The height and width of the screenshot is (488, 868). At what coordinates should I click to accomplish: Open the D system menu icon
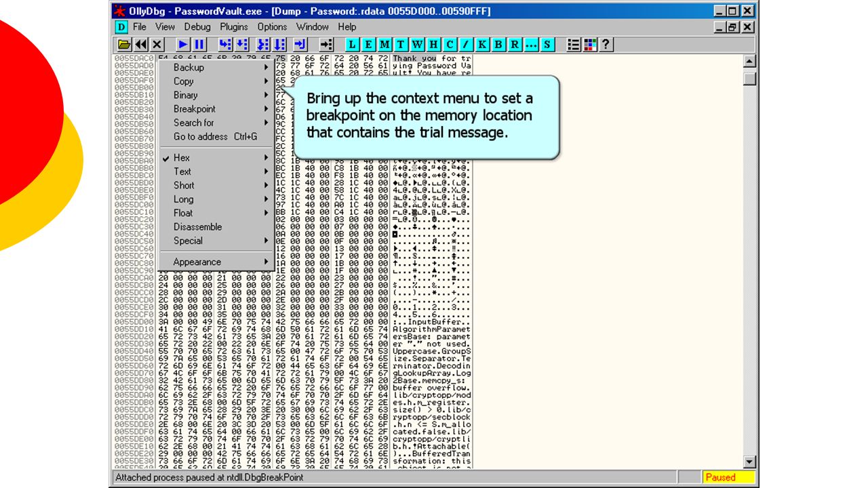coord(121,27)
